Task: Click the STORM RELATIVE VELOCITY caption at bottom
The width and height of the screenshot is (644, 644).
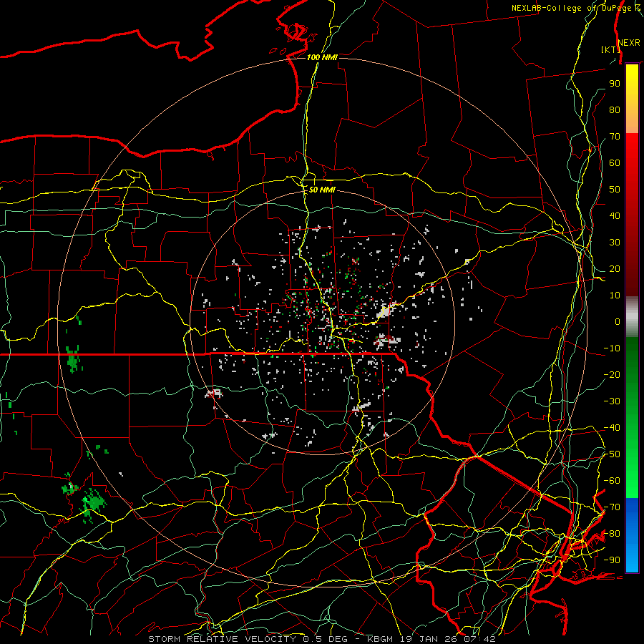Action: click(322, 639)
